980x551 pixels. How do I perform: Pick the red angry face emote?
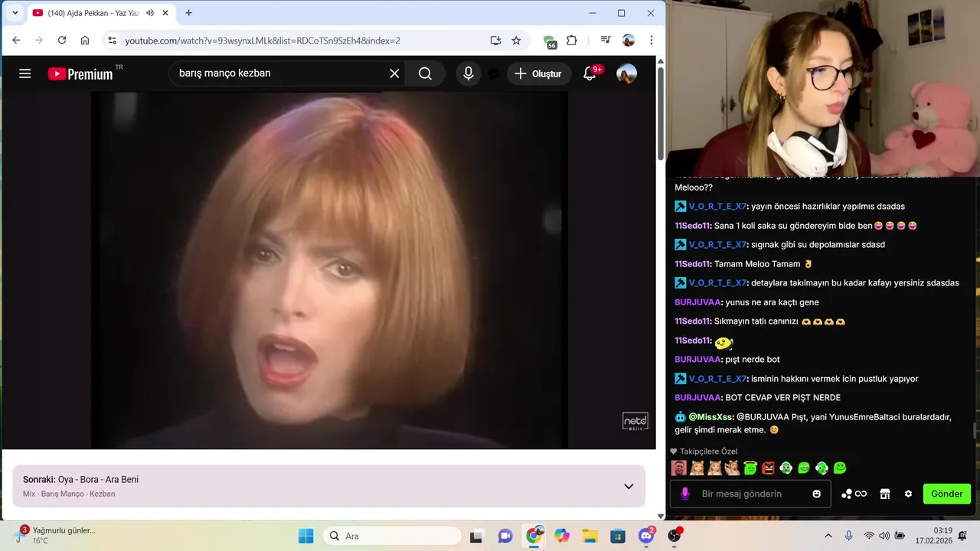(768, 468)
